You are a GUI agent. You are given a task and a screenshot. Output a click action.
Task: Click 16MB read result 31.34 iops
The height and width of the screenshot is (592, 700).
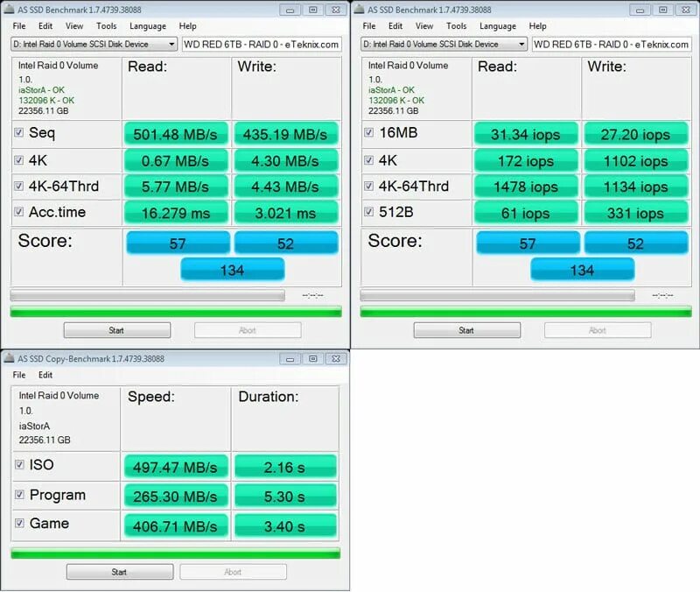click(x=526, y=134)
